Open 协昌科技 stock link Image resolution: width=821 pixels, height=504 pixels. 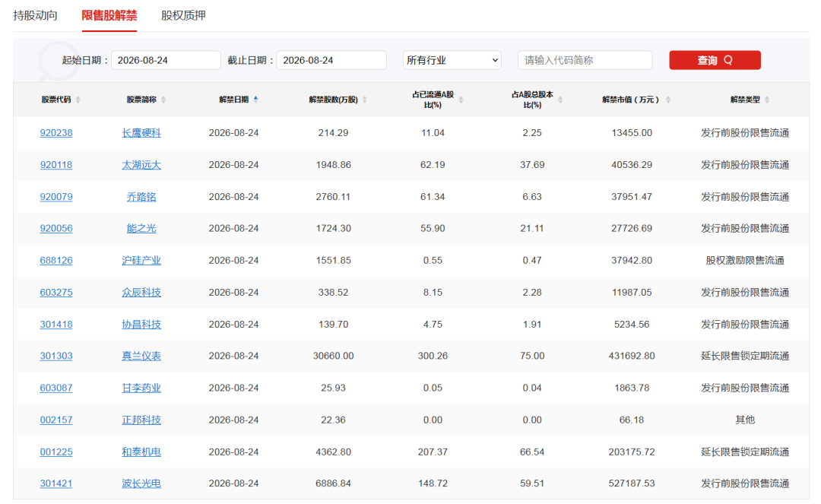tap(141, 325)
